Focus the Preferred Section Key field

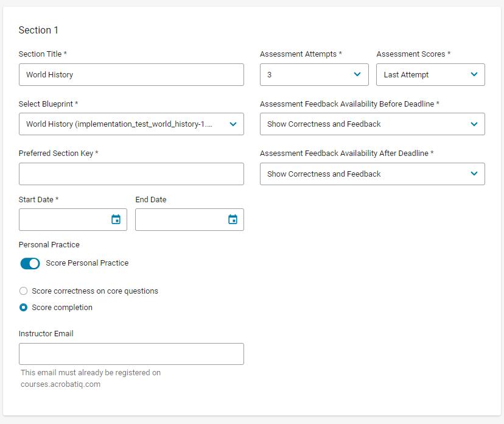[x=131, y=174]
